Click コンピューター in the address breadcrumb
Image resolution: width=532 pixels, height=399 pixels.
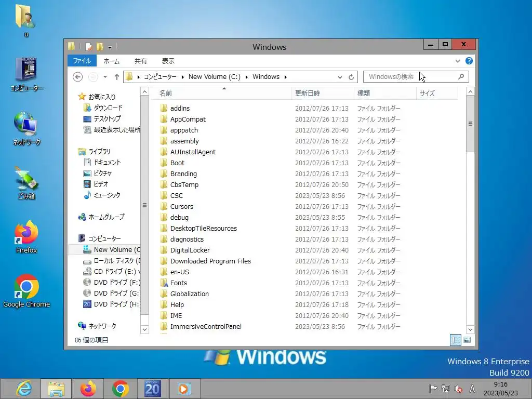160,77
